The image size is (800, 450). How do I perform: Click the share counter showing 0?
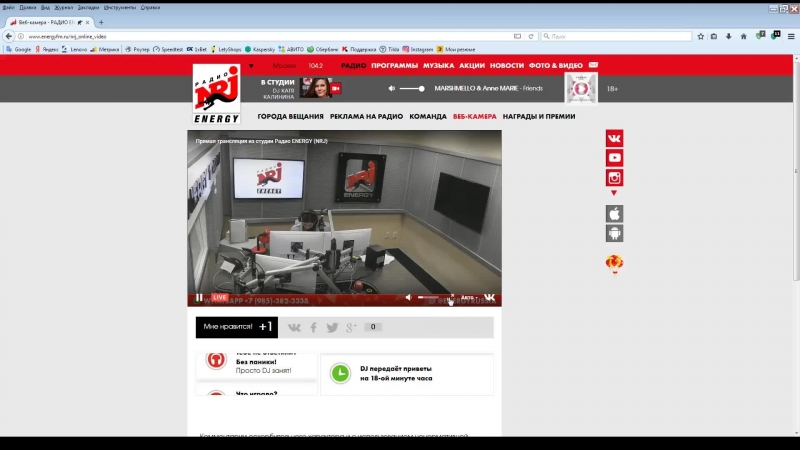point(373,327)
